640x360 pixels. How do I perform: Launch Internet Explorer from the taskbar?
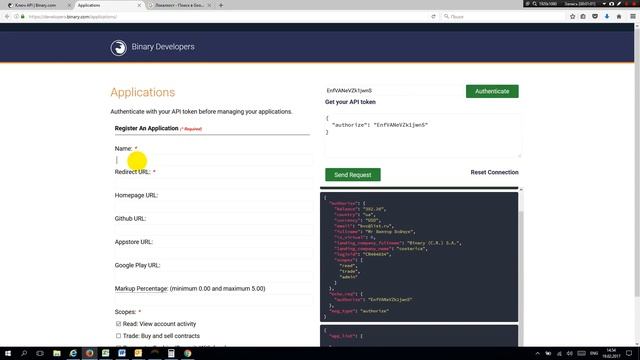(73, 353)
